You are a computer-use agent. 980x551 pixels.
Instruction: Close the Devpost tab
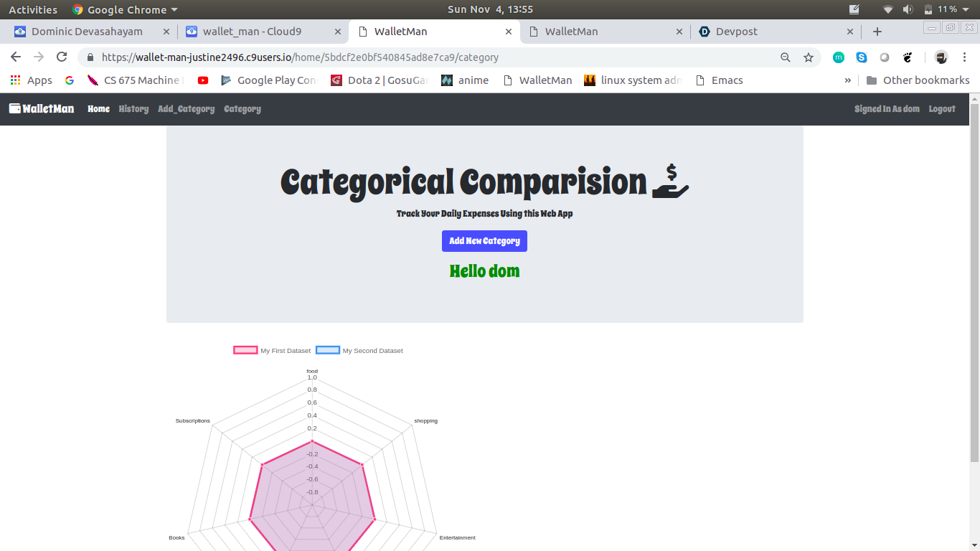coord(850,32)
